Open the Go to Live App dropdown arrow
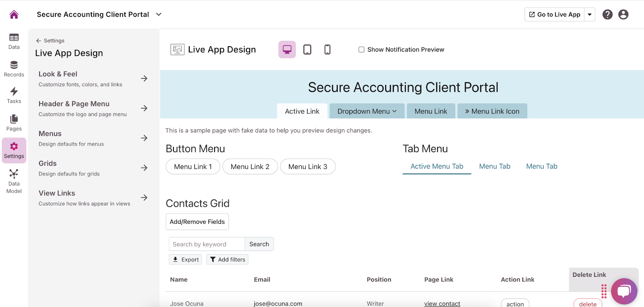Viewport: 644px width, 307px height. 589,14
